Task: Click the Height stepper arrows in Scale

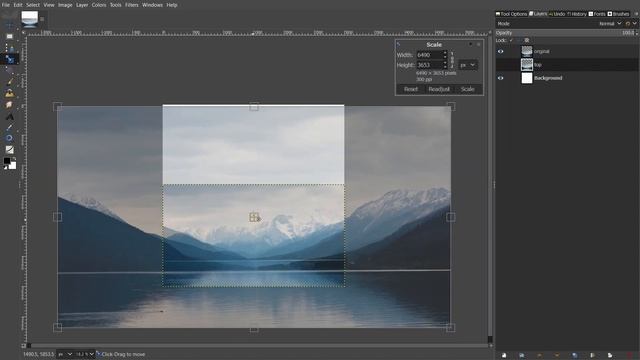Action: pyautogui.click(x=445, y=65)
